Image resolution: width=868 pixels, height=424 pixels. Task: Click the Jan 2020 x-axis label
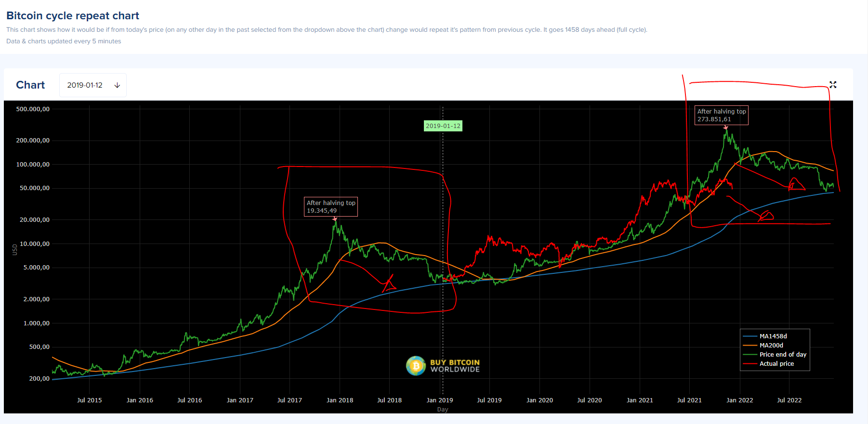(x=539, y=400)
